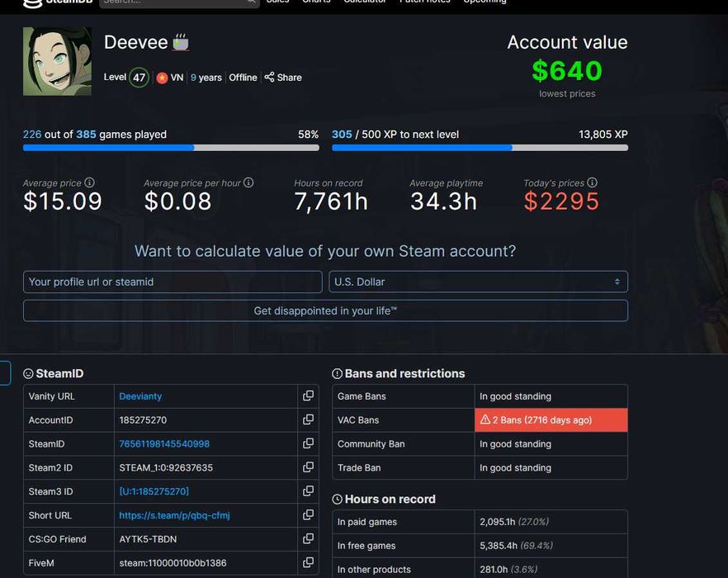Copy the Steam2 ID value
This screenshot has width=728, height=578.
pyautogui.click(x=308, y=467)
